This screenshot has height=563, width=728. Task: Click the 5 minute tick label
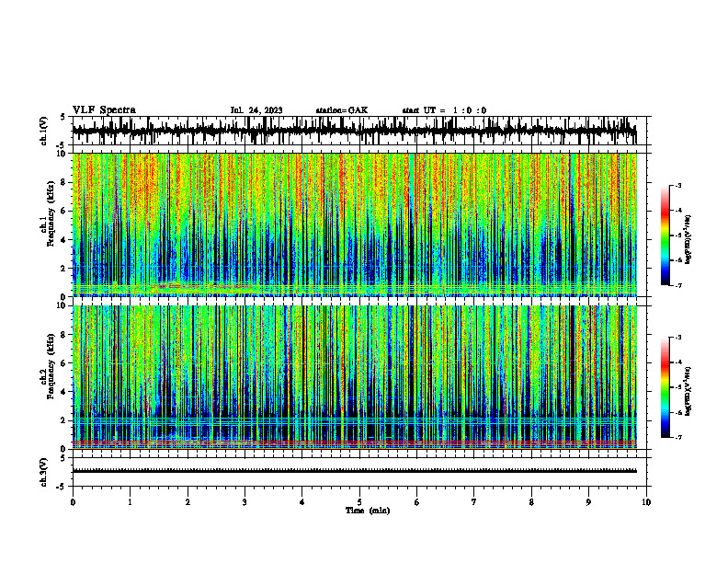click(359, 502)
